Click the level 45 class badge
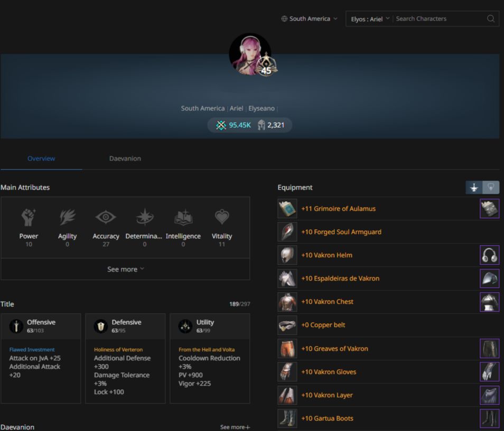Screen dimensions: 504x431 (x=266, y=65)
